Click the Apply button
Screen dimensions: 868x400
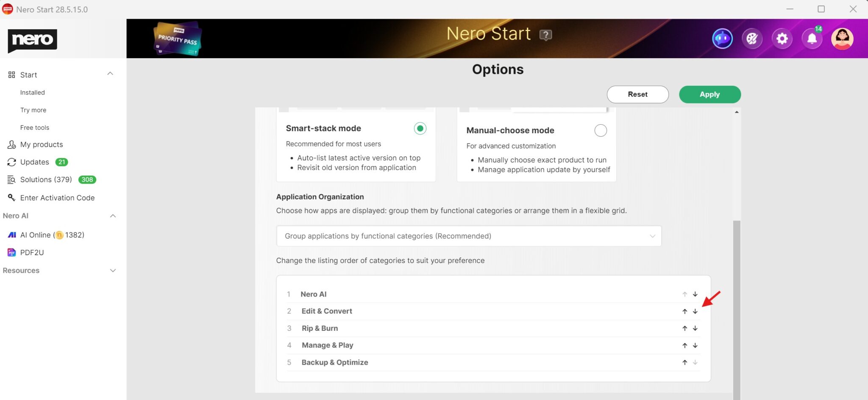tap(709, 94)
